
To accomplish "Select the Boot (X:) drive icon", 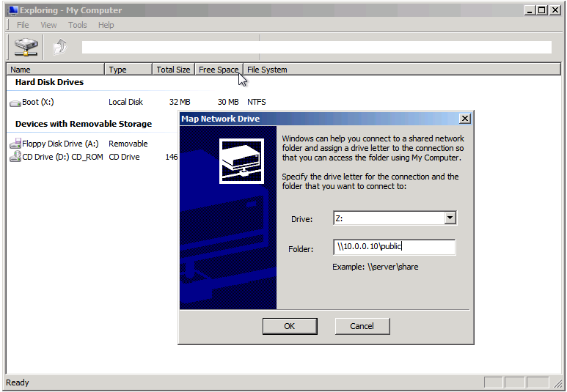I will point(15,103).
